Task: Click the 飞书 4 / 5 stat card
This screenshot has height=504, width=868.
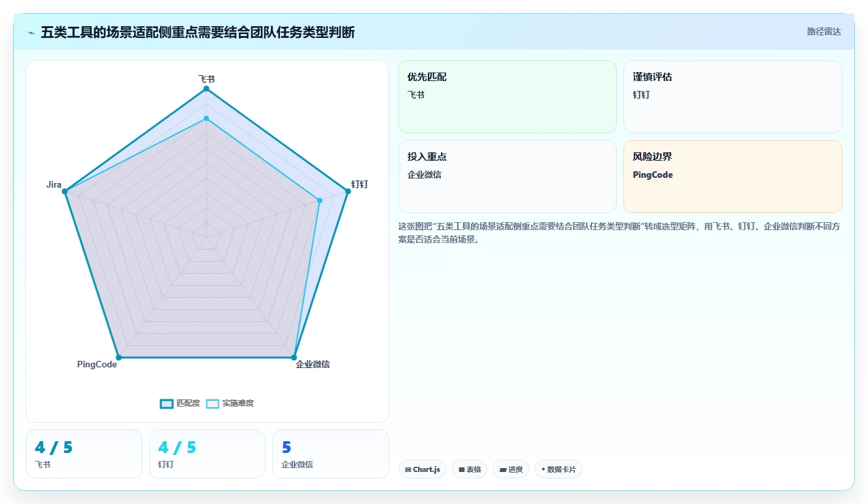Action: click(84, 454)
